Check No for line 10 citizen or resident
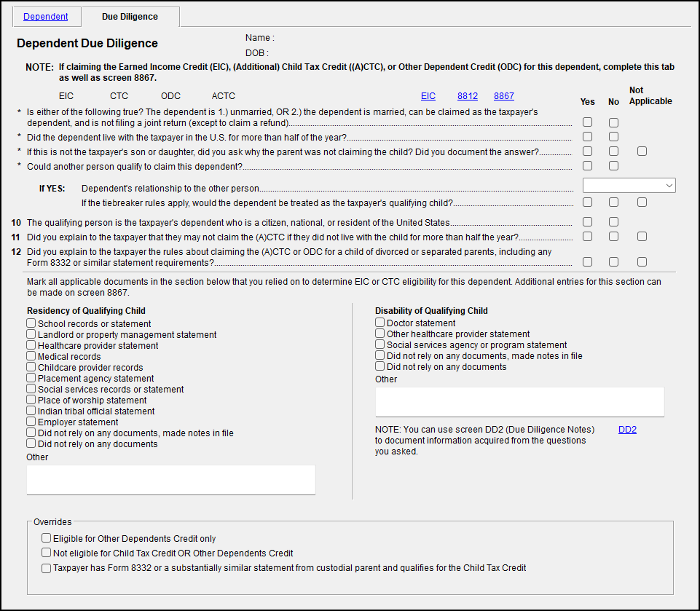 613,222
